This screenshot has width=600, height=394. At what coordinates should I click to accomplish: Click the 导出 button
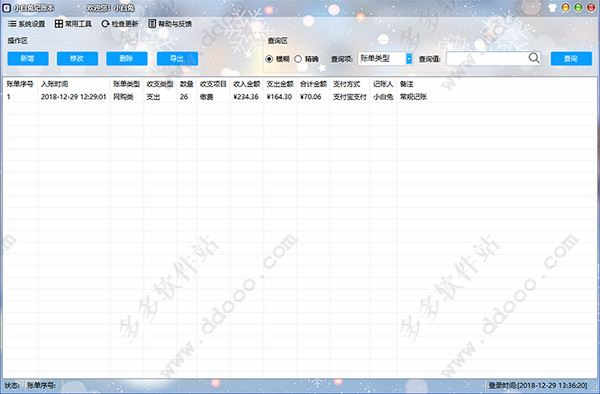[177, 59]
